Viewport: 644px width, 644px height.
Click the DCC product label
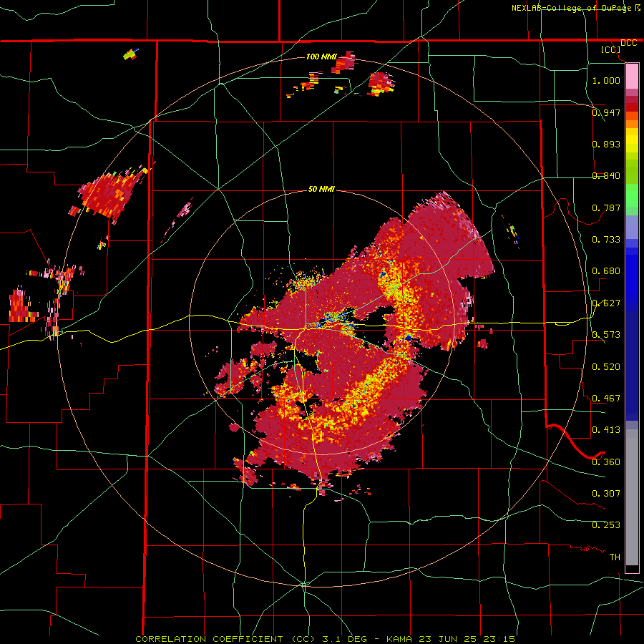pos(628,43)
